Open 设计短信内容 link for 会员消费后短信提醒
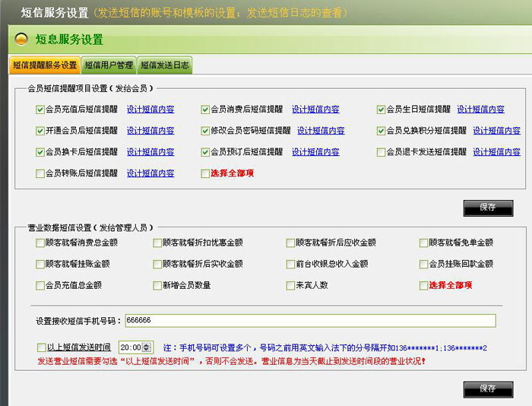This screenshot has height=406, width=532. click(315, 109)
